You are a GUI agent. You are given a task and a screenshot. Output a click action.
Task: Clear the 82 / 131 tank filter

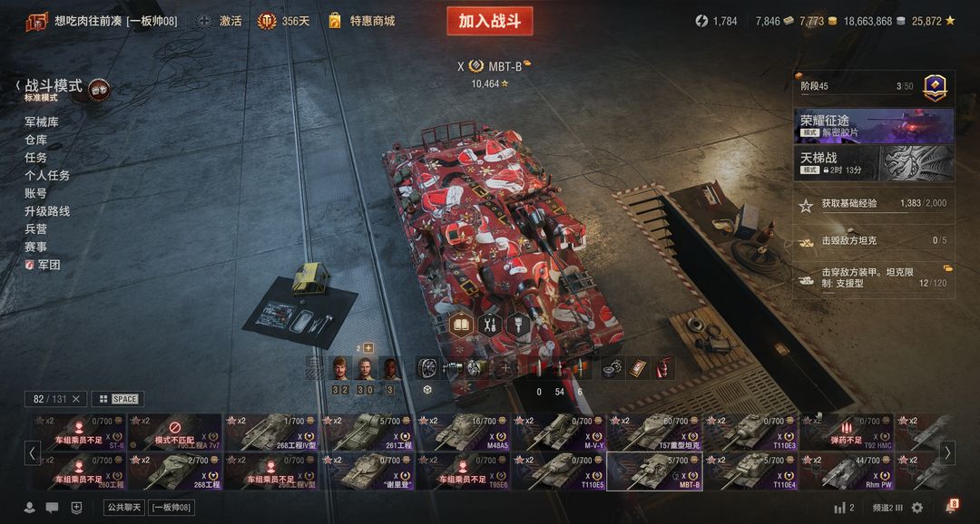click(75, 399)
